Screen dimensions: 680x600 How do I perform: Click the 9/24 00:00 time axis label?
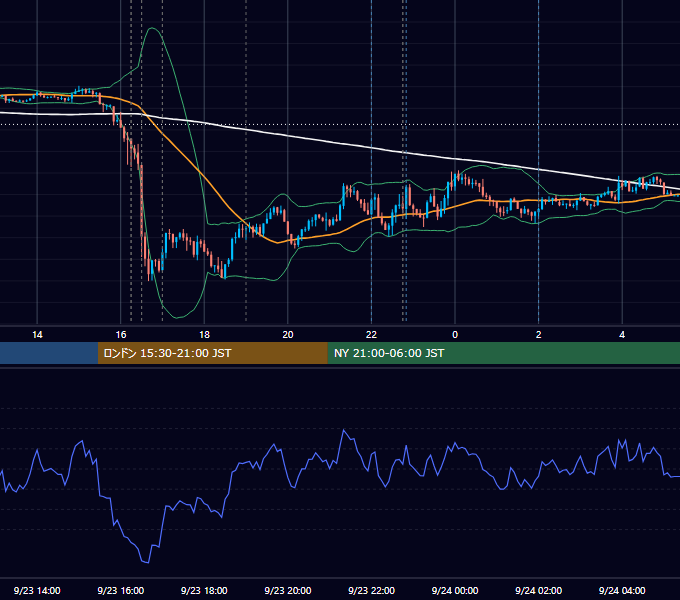click(x=455, y=590)
